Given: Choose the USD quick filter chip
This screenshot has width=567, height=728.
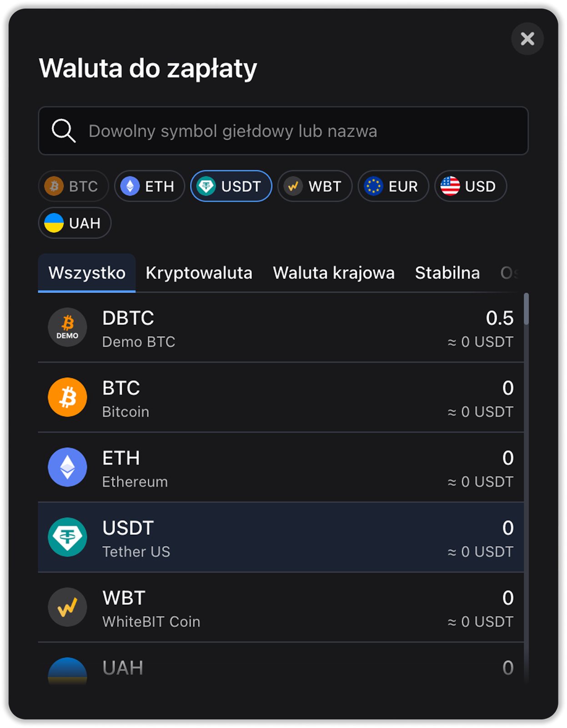Looking at the screenshot, I should [x=470, y=186].
